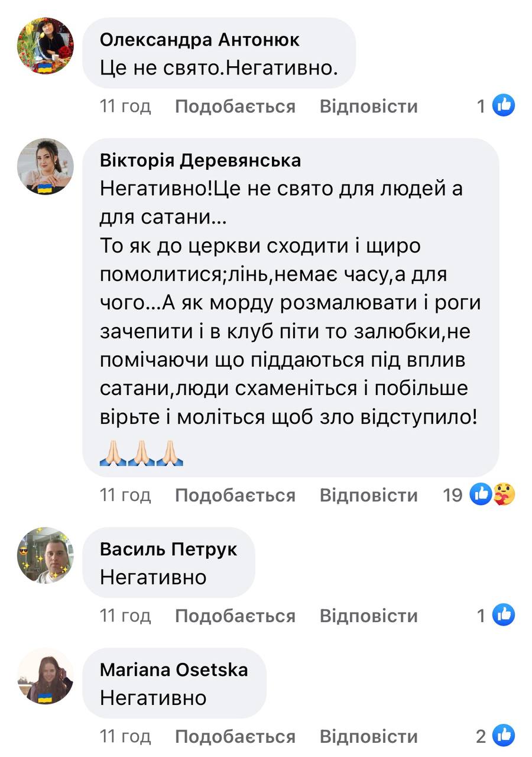Click Відповісти under Вікторія Деревянська's comment
Viewport: 532px width, 757px height.
click(x=368, y=495)
